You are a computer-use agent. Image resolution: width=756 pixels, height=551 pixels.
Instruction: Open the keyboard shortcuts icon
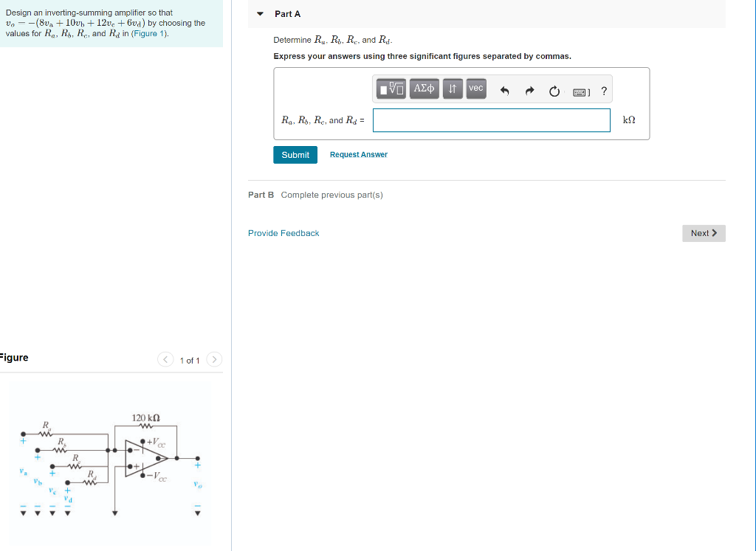click(580, 91)
